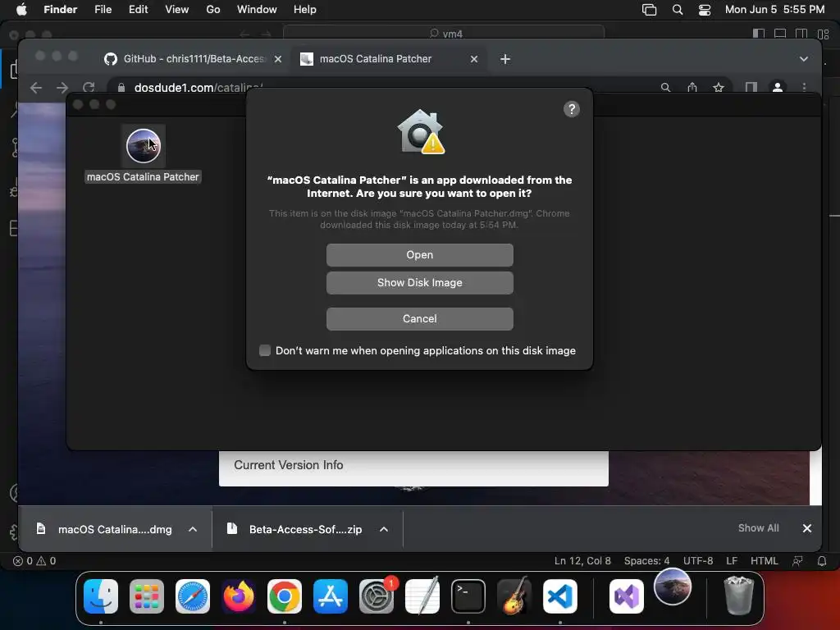This screenshot has height=630, width=840.
Task: Go back in Chrome
Action: [x=36, y=87]
